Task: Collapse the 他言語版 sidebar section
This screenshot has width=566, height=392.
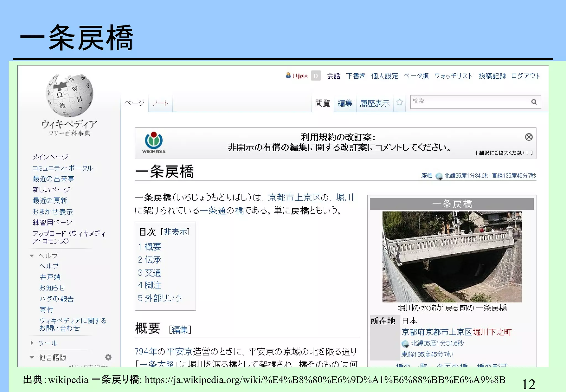Action: pyautogui.click(x=32, y=357)
